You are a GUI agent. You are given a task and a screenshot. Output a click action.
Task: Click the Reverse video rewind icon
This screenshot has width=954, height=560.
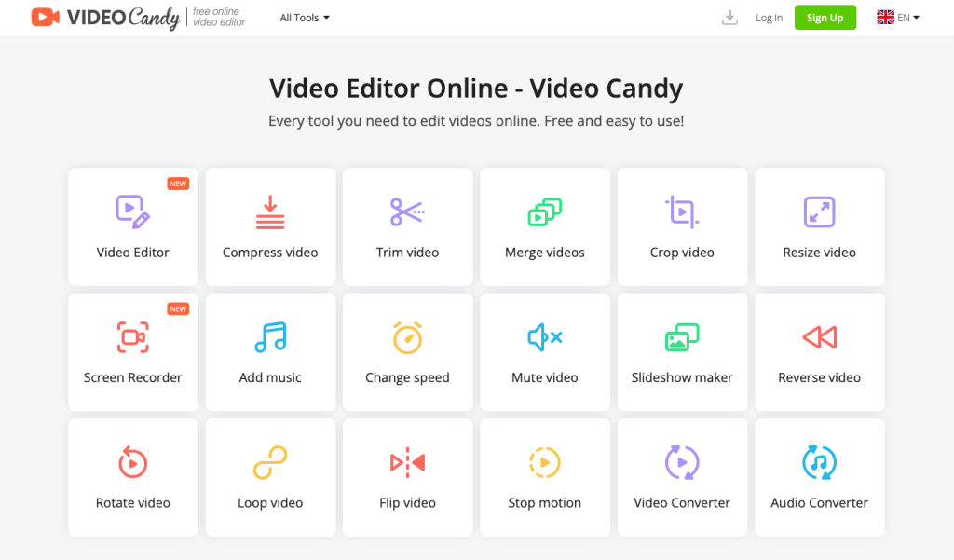pyautogui.click(x=819, y=336)
